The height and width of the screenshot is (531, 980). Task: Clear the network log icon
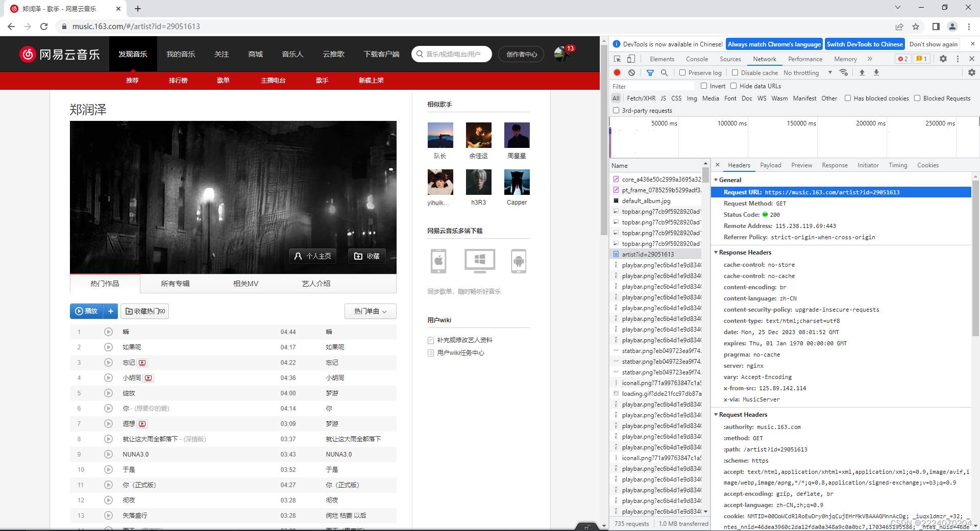click(631, 73)
